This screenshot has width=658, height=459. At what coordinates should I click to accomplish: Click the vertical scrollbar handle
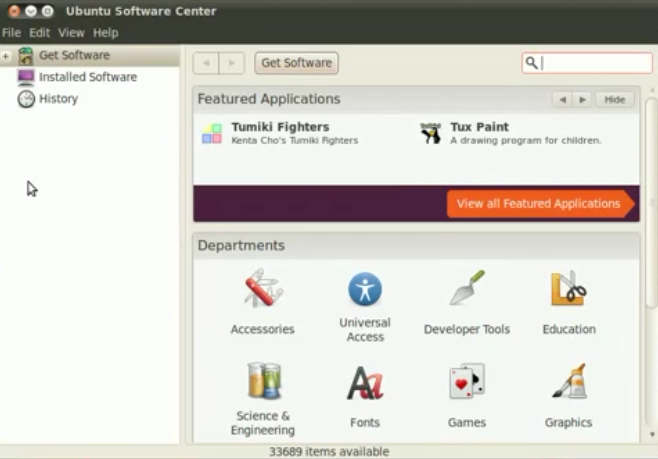pyautogui.click(x=651, y=203)
